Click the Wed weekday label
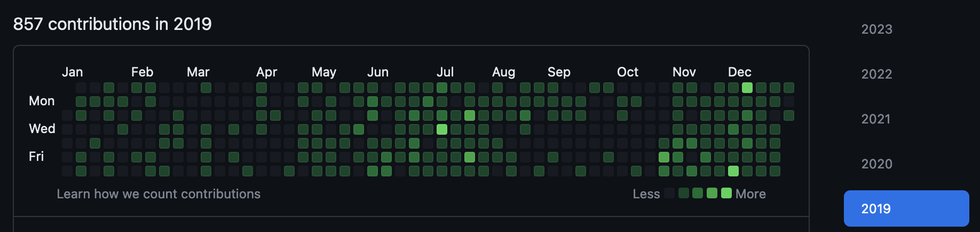The height and width of the screenshot is (232, 980). (42, 129)
